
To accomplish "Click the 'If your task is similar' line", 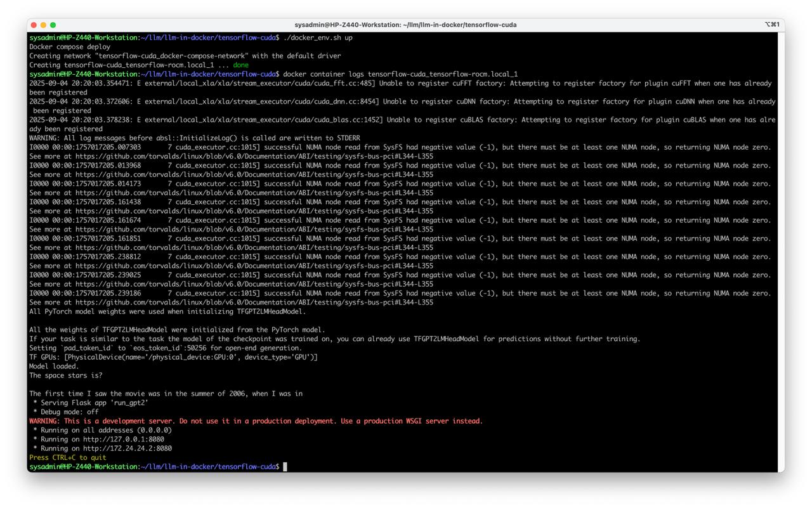I will click(335, 339).
